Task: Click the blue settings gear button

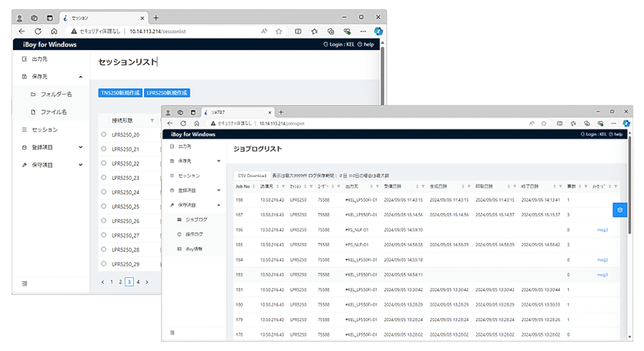Action: (620, 209)
